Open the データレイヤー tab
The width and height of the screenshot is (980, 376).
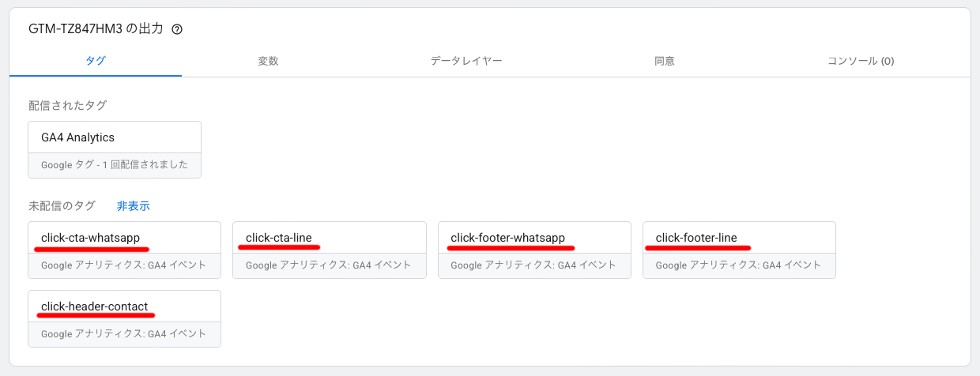pyautogui.click(x=466, y=61)
